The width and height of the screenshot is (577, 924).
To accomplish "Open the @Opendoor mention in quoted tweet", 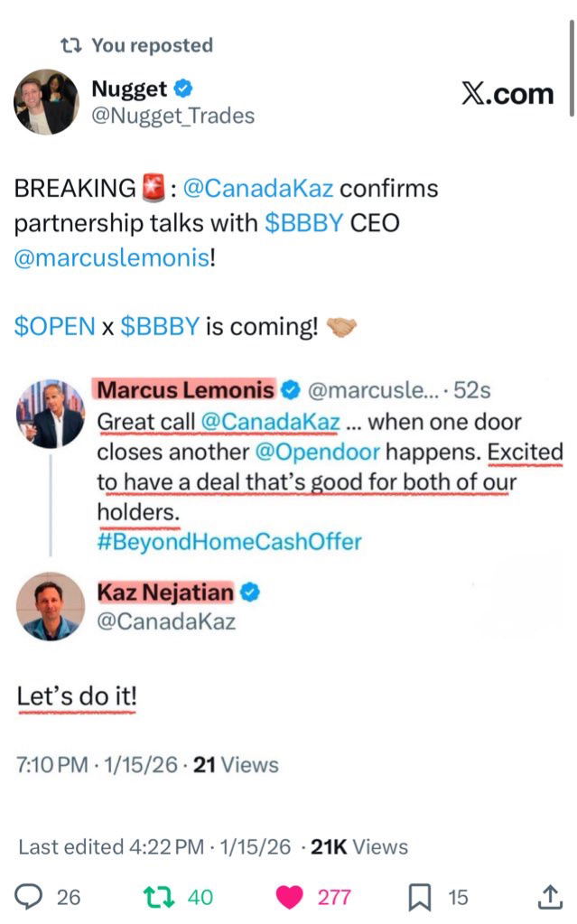I will (x=318, y=452).
